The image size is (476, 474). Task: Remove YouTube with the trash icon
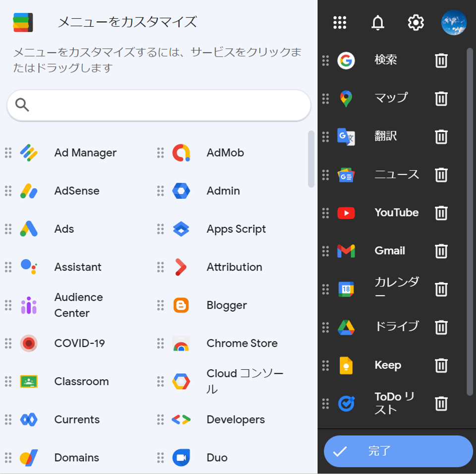[x=441, y=213]
